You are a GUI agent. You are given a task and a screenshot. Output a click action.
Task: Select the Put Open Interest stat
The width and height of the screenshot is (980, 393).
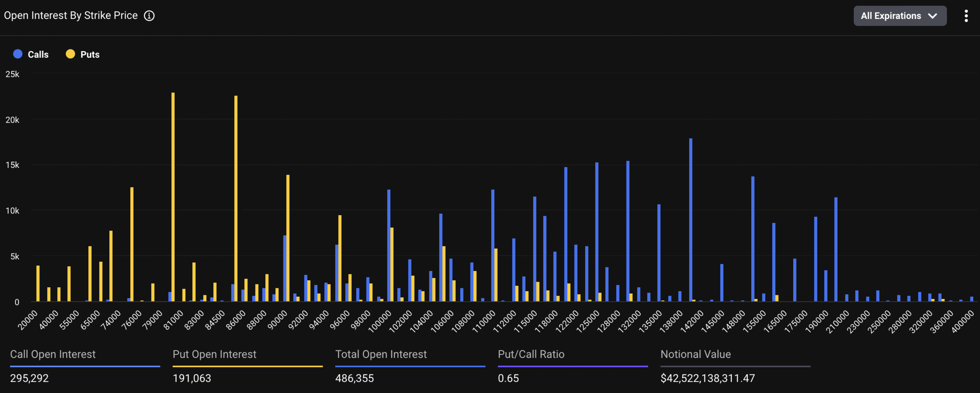pos(214,354)
